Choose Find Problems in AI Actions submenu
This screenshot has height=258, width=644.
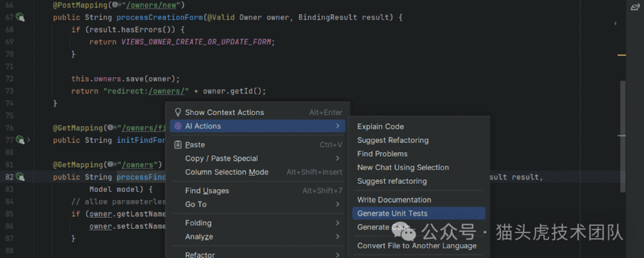(x=382, y=153)
